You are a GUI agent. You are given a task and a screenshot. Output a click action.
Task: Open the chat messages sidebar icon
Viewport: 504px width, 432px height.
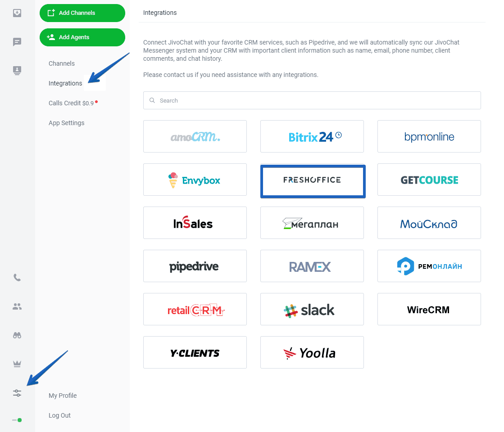[17, 42]
